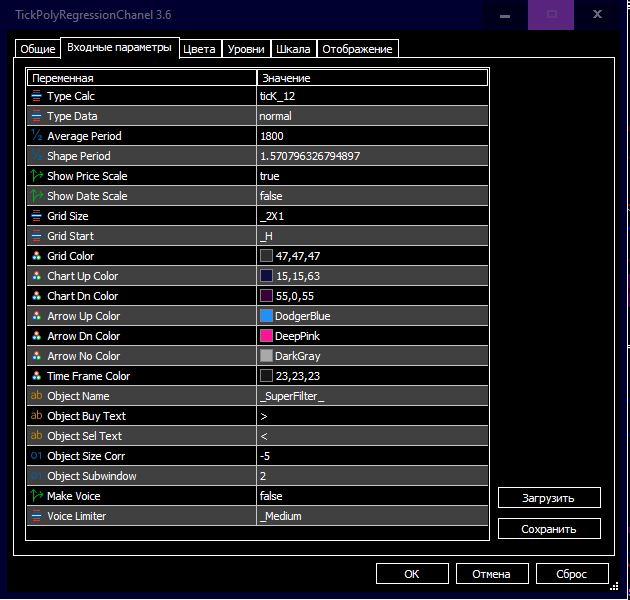Image resolution: width=630 pixels, height=600 pixels.
Task: Click the Make Voice bool icon
Action: point(37,496)
